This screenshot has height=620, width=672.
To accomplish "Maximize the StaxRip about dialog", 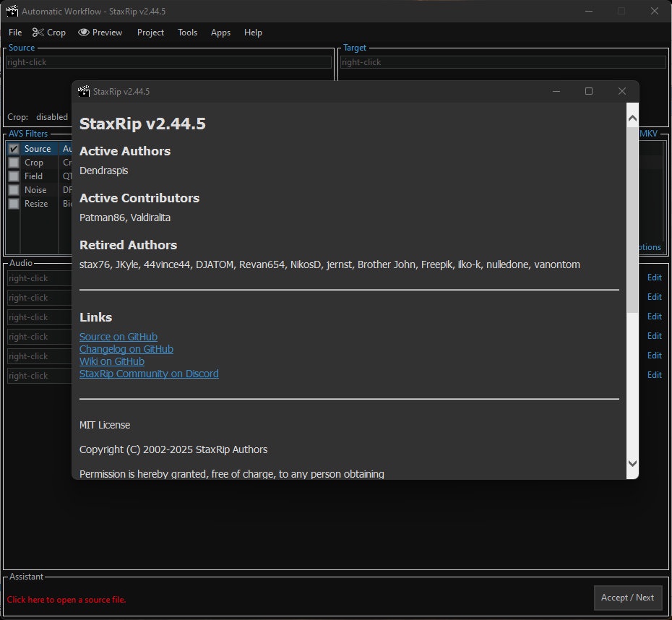I will click(589, 91).
